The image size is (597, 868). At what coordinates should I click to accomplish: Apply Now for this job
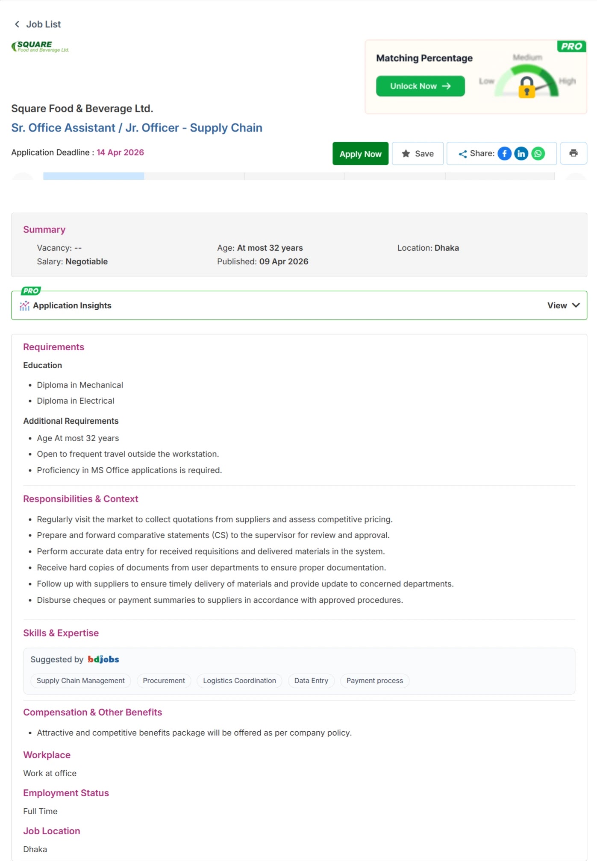pos(360,154)
